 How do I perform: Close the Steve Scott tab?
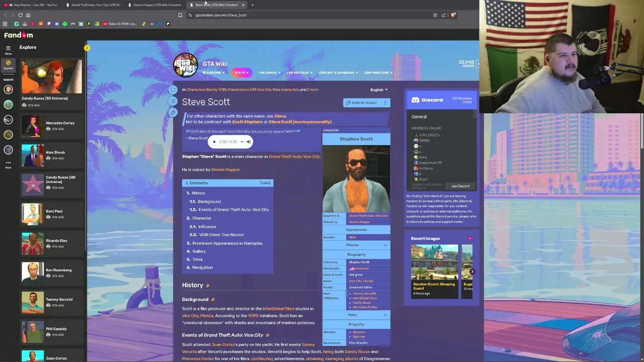click(243, 5)
